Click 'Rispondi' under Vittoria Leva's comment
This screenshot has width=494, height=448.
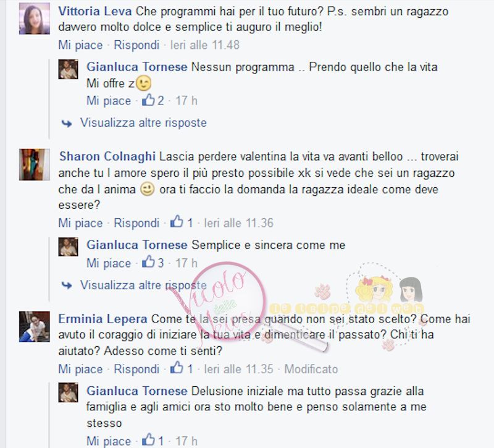136,45
